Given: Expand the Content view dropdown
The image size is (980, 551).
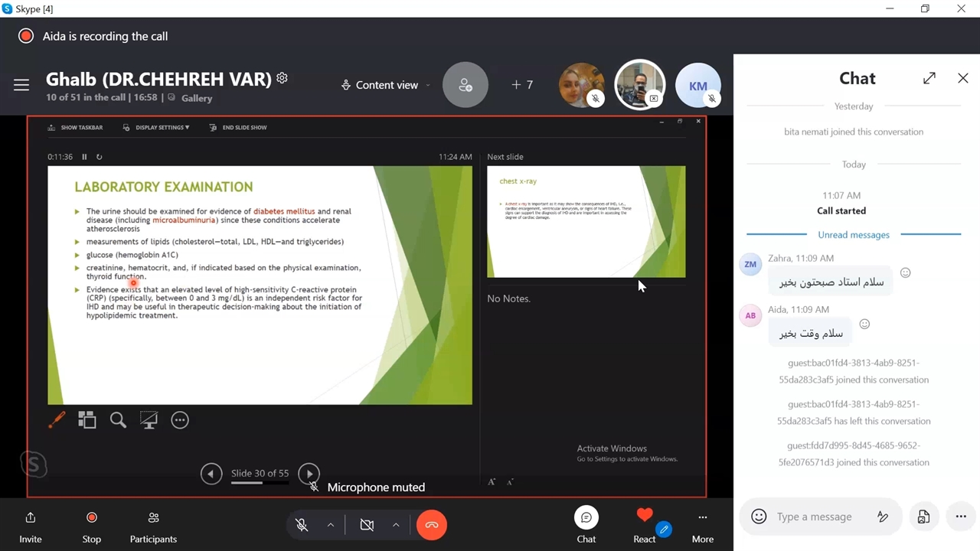Looking at the screenshot, I should click(x=387, y=85).
